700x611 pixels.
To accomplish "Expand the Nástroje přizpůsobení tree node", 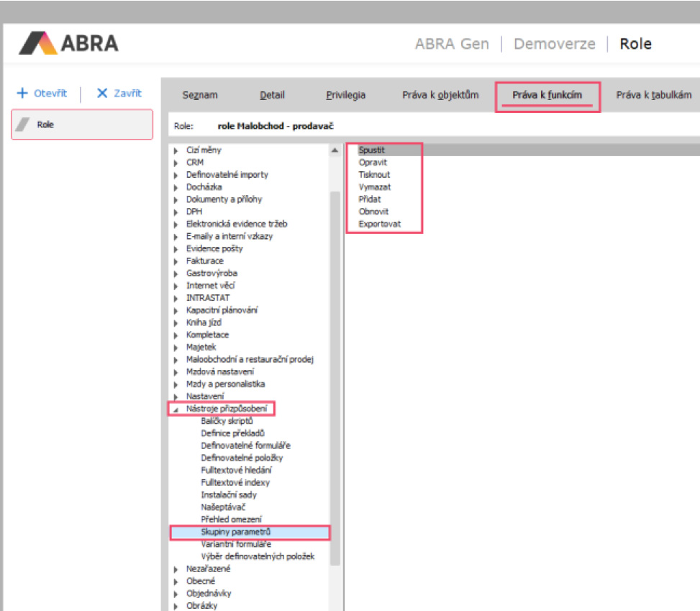I will pos(175,408).
